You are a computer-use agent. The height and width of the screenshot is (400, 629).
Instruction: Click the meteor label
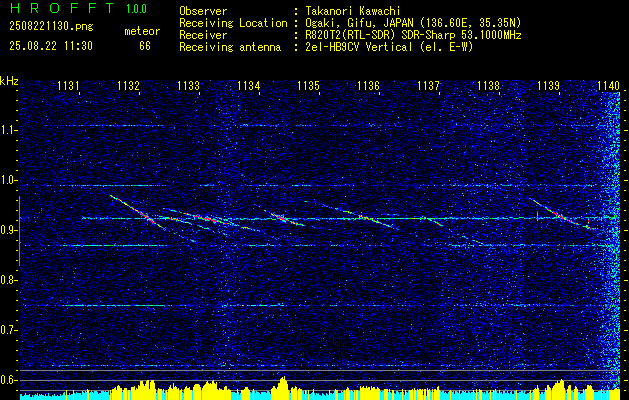[142, 31]
